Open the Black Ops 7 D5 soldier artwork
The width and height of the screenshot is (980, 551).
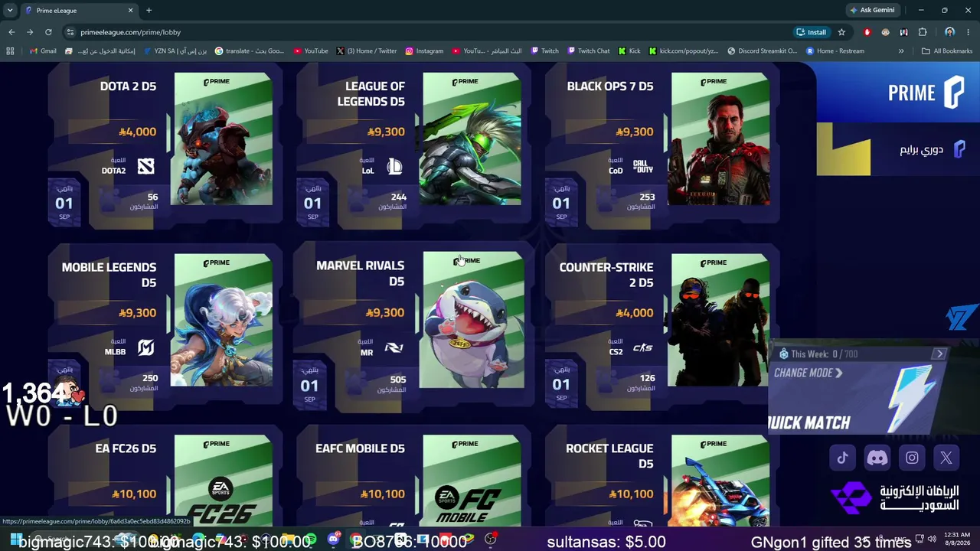pos(720,139)
